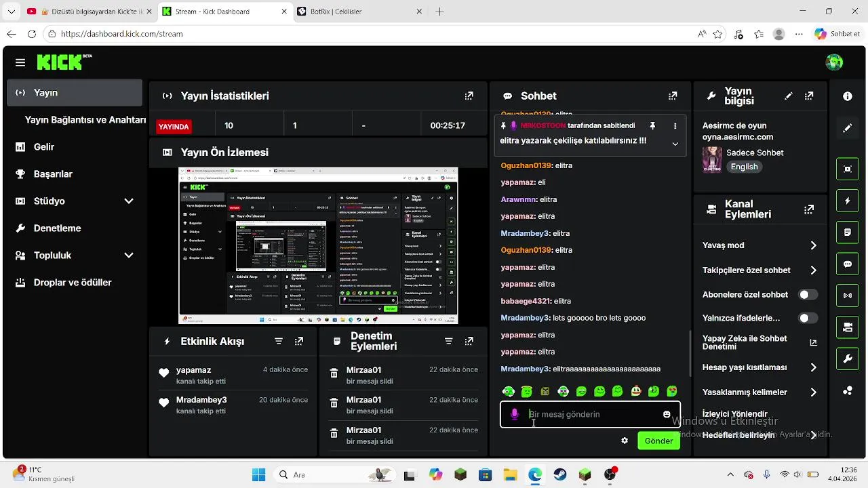Open the hamburger menu next to Kick logo
Viewport: 868px width, 488px height.
click(x=20, y=62)
